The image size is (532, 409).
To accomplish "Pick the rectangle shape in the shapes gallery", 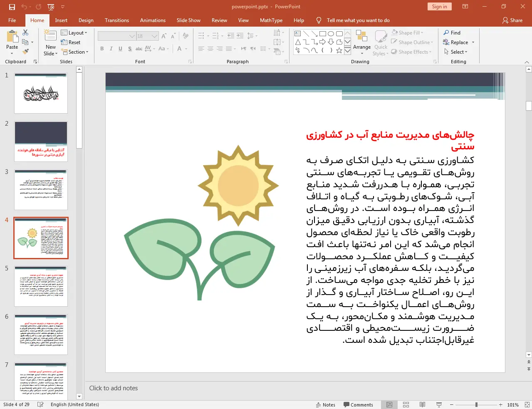I will point(323,34).
